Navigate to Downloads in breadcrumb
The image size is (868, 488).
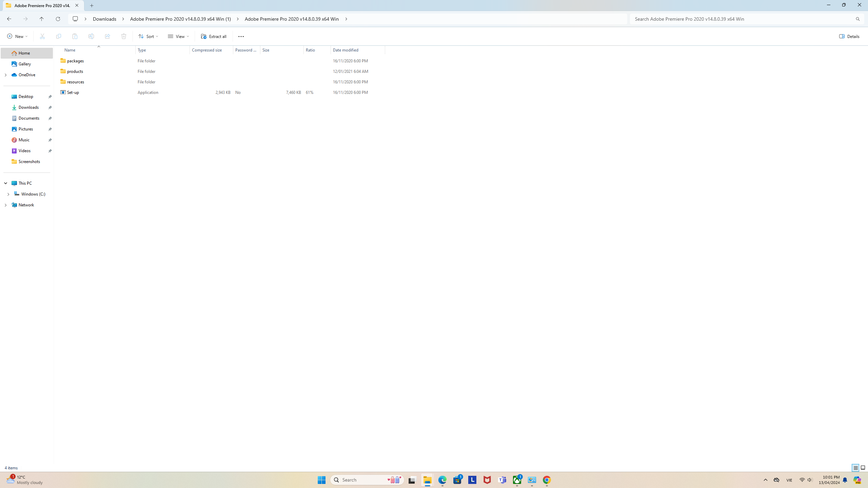(x=104, y=19)
